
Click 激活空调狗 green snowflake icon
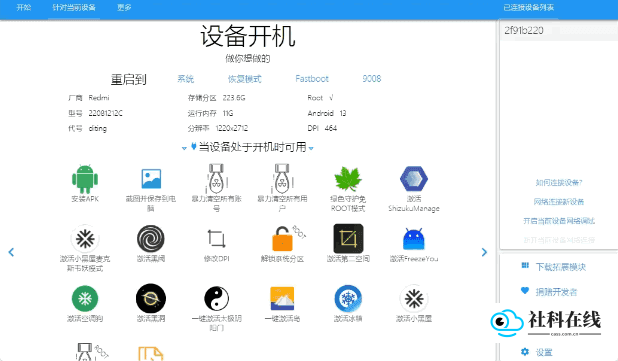point(85,298)
